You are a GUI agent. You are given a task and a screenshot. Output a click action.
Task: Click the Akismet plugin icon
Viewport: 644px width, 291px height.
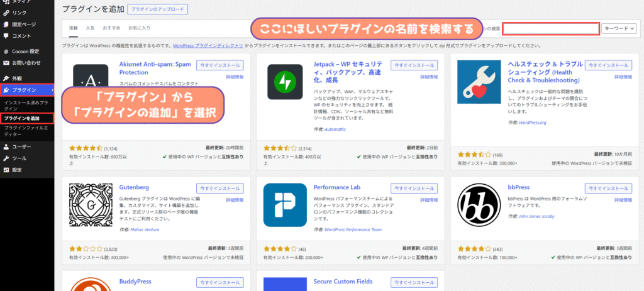click(91, 75)
